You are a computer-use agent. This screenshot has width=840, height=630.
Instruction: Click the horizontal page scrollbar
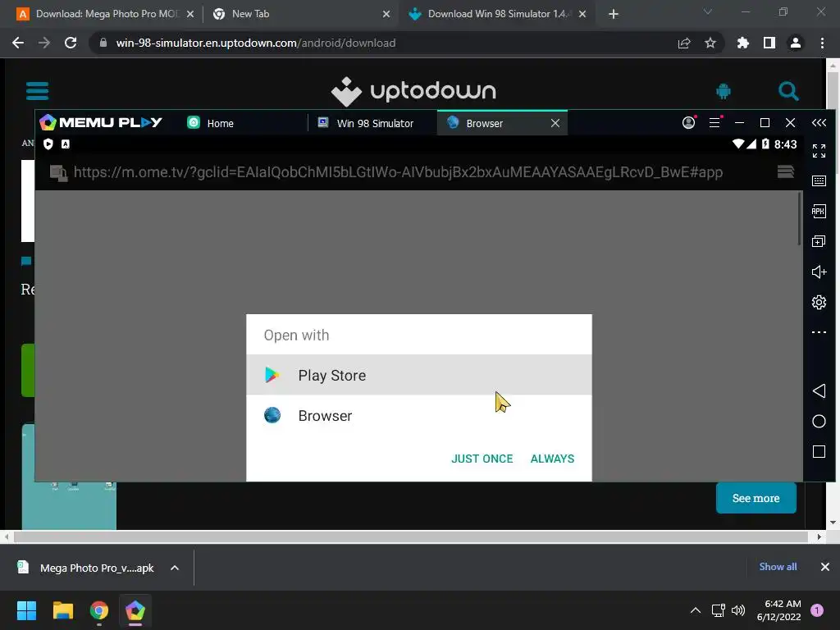[x=411, y=536]
